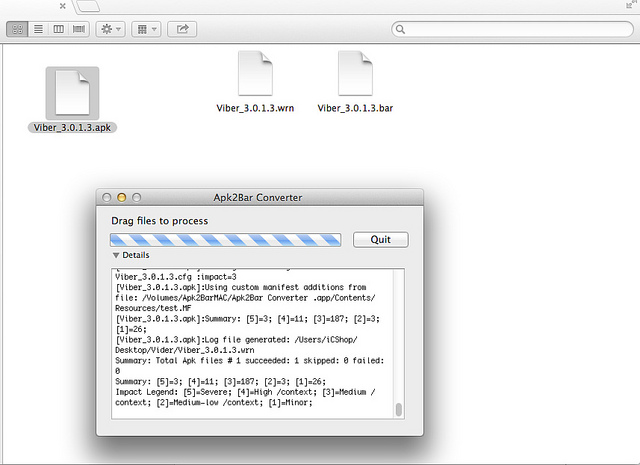Click the Viber_3.0.1.3.wrn file name

pos(255,108)
